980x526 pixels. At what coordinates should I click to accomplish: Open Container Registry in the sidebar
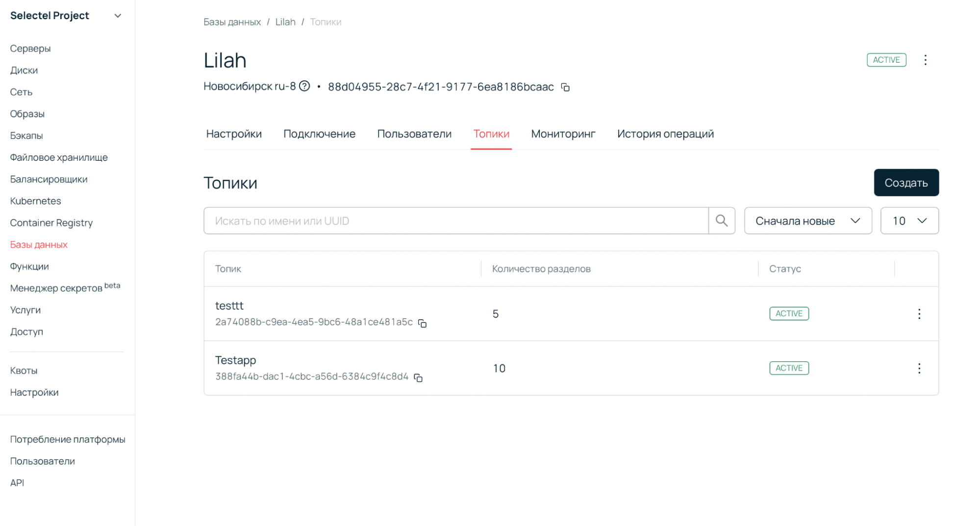pos(51,223)
